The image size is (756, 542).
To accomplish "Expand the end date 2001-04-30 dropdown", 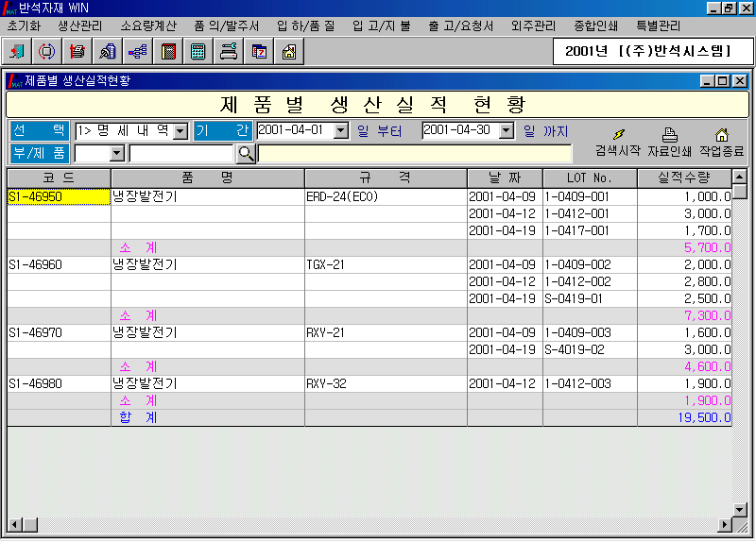I will coord(506,130).
